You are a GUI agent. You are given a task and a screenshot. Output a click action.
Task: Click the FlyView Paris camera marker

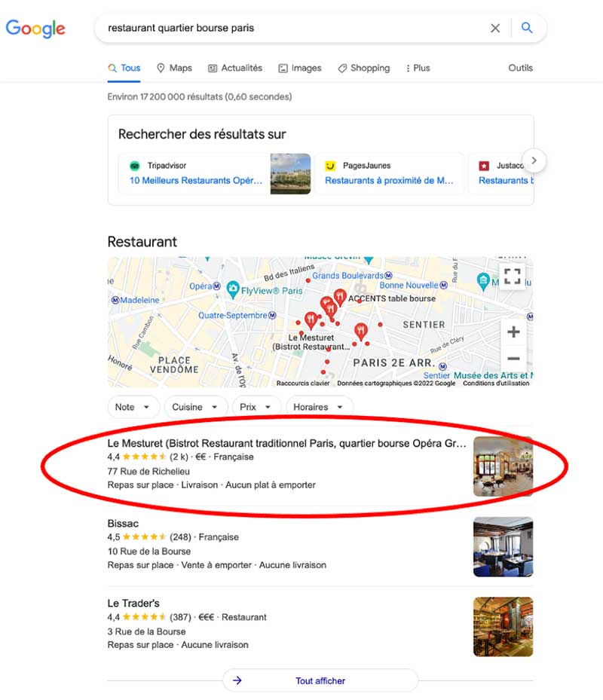[232, 290]
